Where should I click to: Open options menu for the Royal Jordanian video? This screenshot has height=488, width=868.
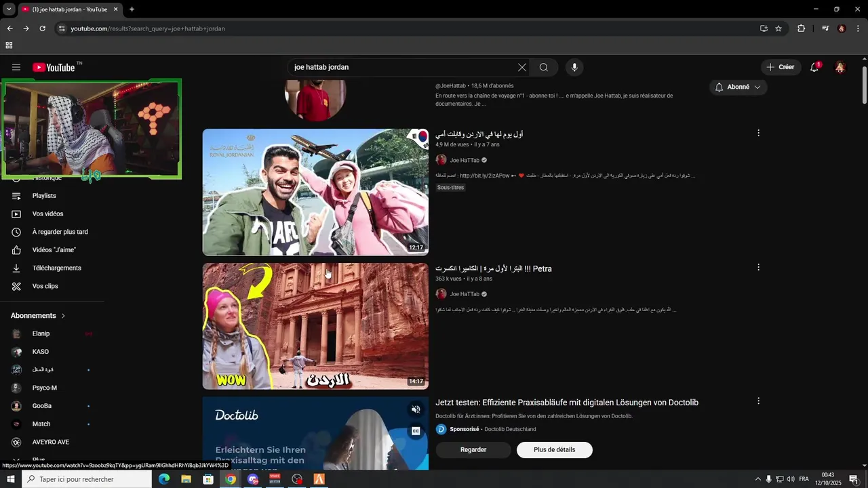click(x=758, y=133)
